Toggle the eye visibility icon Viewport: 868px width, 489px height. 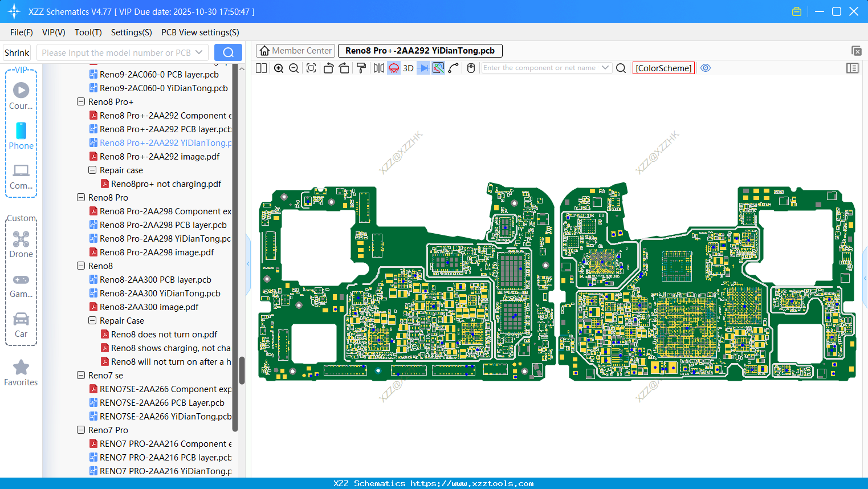point(706,68)
